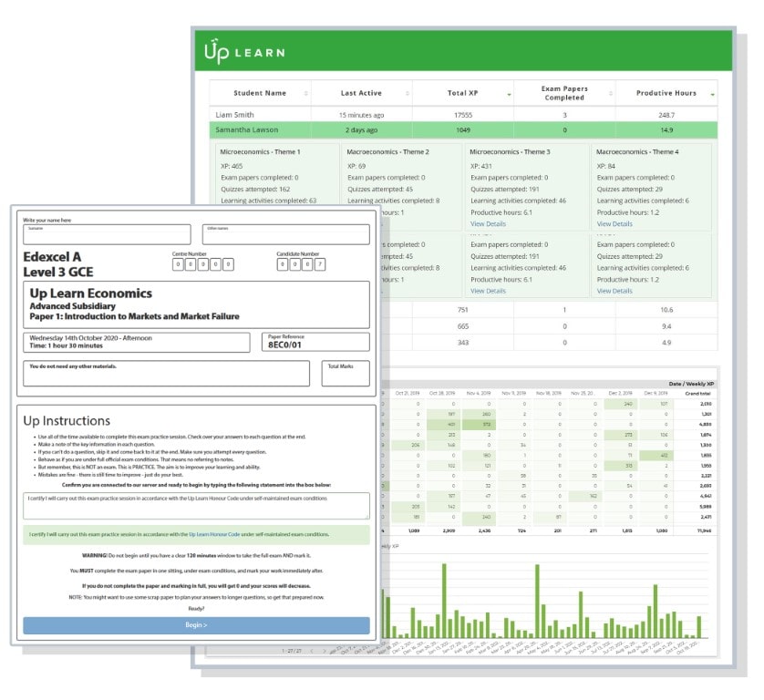
Task: Click the Total XP cell showing 343
Action: pyautogui.click(x=463, y=343)
